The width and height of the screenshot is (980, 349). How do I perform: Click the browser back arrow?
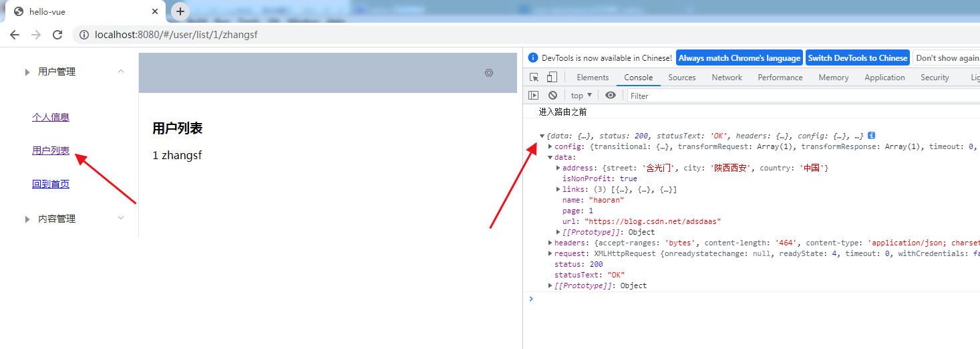tap(15, 35)
